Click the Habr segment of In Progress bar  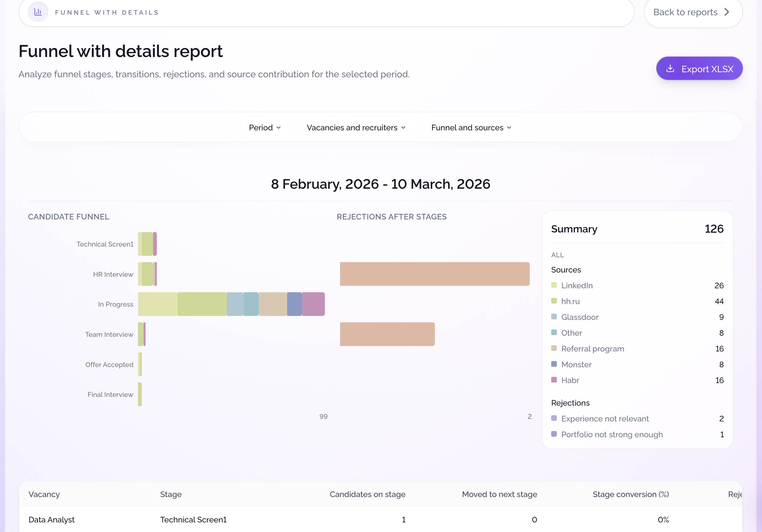pyautogui.click(x=313, y=304)
